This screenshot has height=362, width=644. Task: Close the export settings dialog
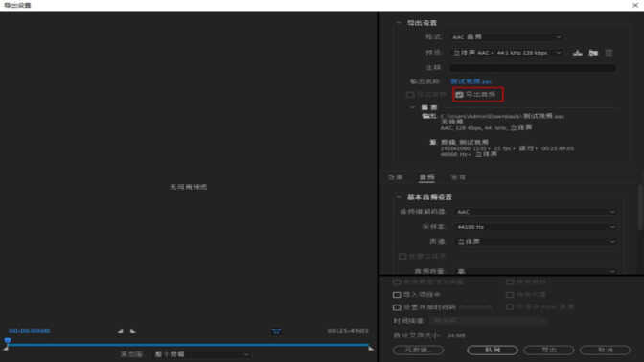[x=635, y=5]
